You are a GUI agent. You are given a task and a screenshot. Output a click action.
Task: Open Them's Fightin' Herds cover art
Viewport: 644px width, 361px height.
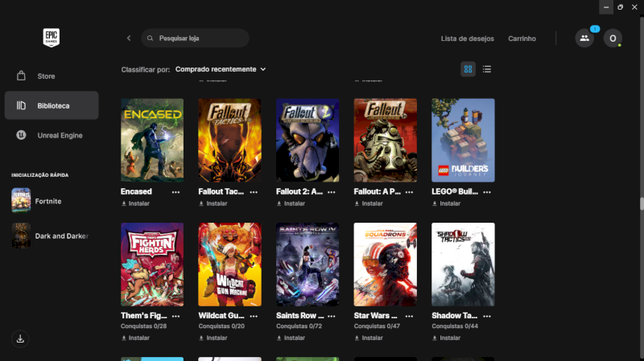pyautogui.click(x=152, y=265)
